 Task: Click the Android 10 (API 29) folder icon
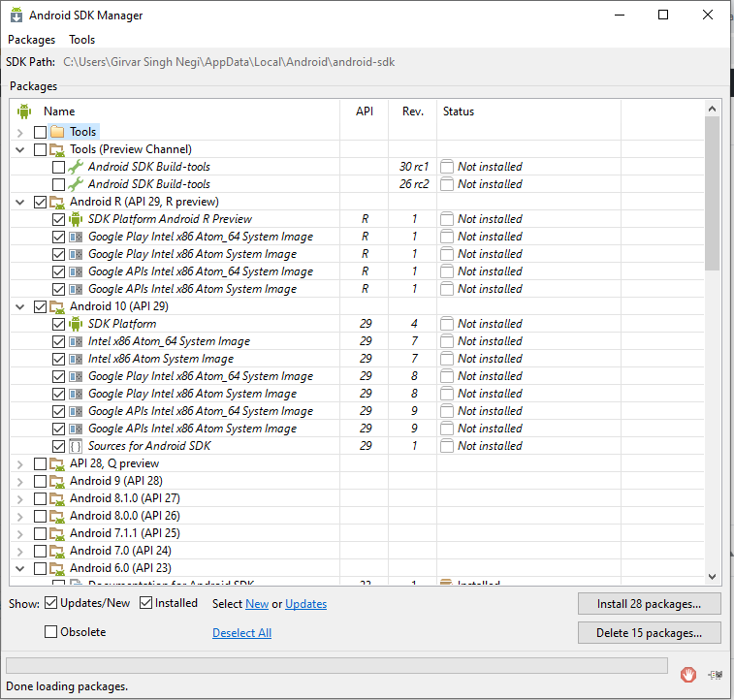[57, 307]
